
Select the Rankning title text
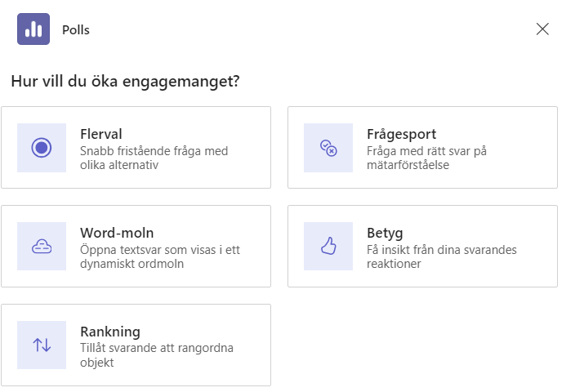pyautogui.click(x=110, y=332)
